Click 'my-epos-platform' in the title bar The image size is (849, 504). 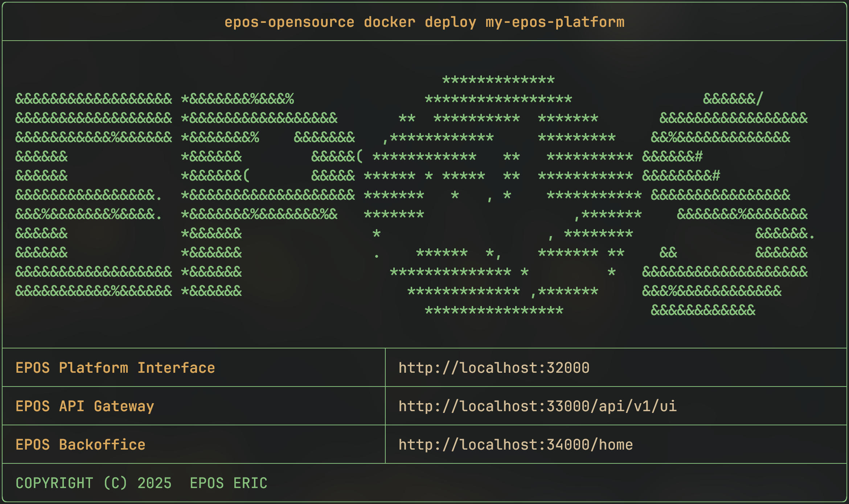click(555, 22)
